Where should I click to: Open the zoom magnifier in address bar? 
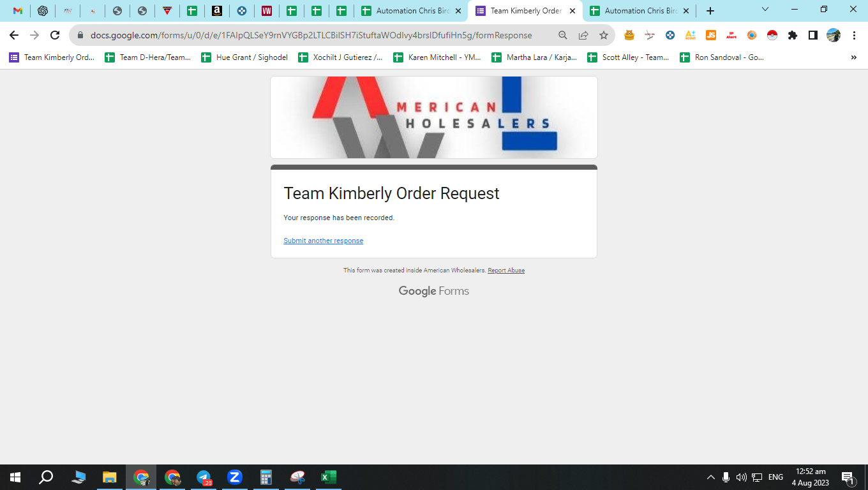[x=563, y=36]
